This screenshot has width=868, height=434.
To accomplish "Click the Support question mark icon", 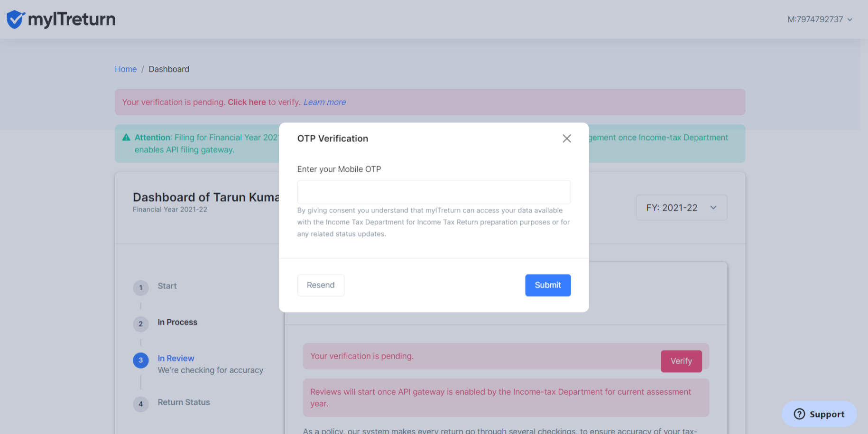I will click(799, 414).
